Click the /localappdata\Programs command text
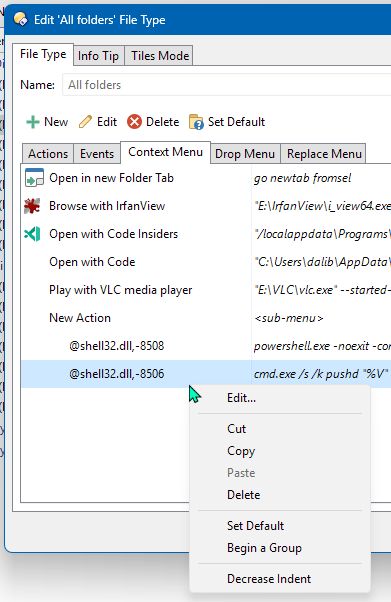391x602 pixels. click(x=322, y=234)
